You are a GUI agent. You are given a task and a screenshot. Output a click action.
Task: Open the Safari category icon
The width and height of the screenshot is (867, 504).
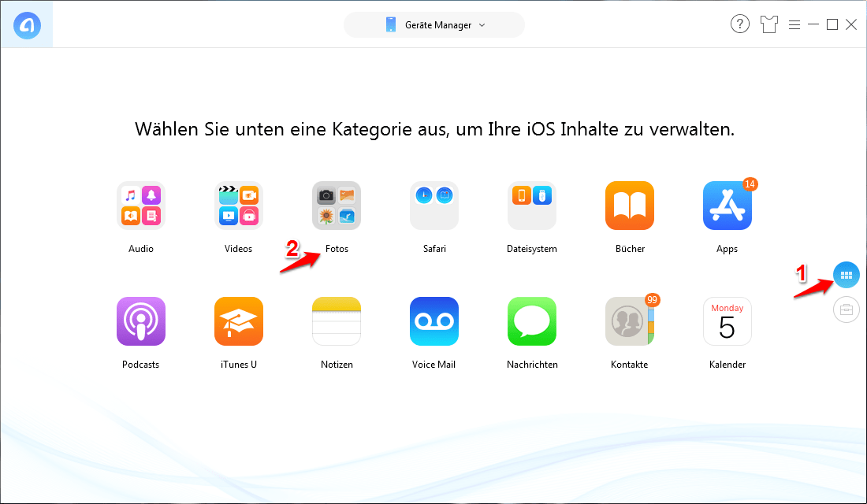433,205
